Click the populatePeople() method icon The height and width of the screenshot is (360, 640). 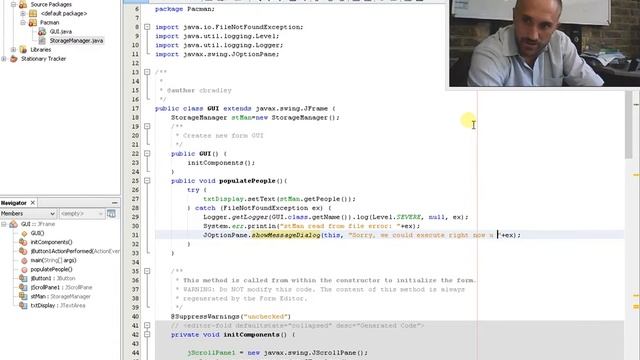click(24, 269)
